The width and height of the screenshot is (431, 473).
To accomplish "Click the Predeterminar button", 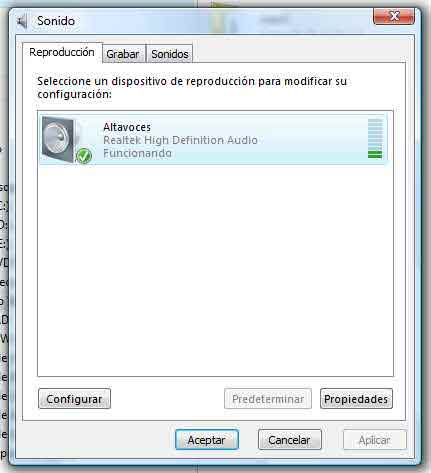I will point(268,399).
